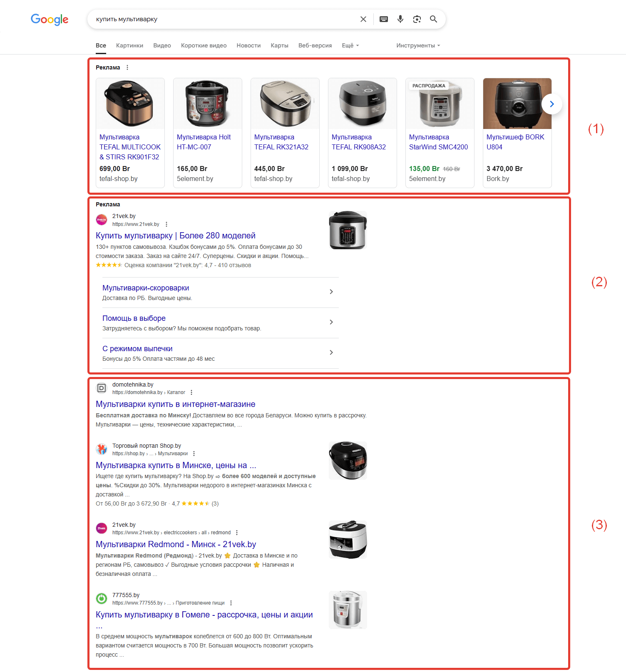
Task: Open Мультиварка StarWind SMC4200 product
Action: tap(438, 142)
